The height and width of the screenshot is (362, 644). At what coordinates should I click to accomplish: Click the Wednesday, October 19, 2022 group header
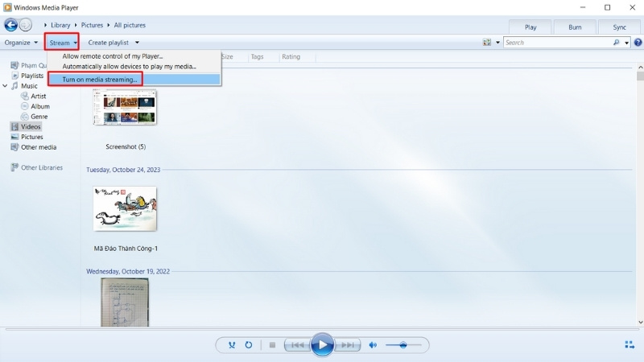click(128, 271)
